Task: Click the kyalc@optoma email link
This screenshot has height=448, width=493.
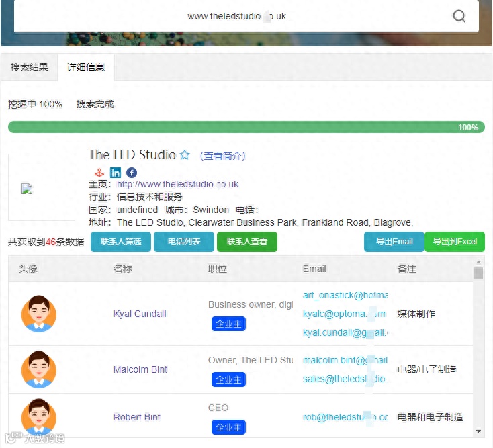Action: pyautogui.click(x=345, y=314)
